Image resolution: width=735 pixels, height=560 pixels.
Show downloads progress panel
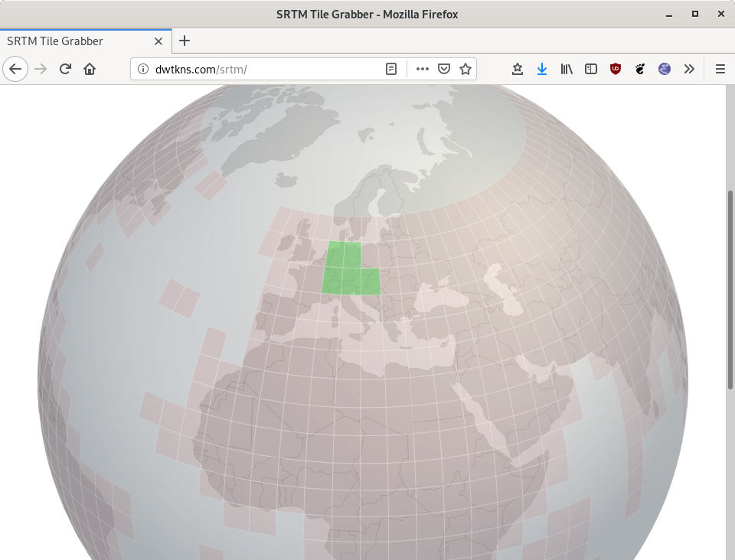click(542, 70)
